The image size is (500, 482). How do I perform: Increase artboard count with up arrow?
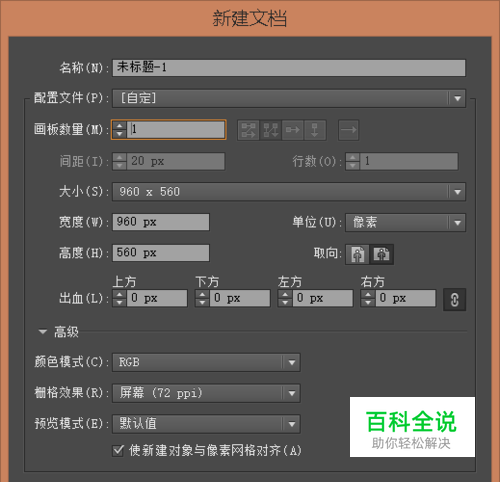(119, 126)
